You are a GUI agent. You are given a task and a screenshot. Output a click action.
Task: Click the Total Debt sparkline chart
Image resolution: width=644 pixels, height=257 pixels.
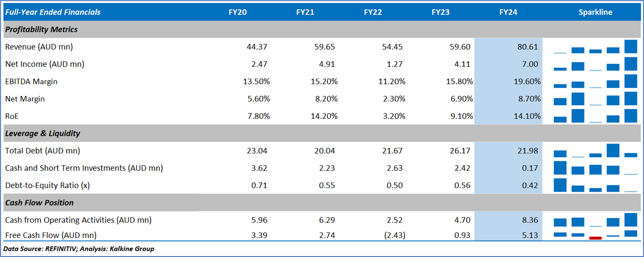point(595,151)
